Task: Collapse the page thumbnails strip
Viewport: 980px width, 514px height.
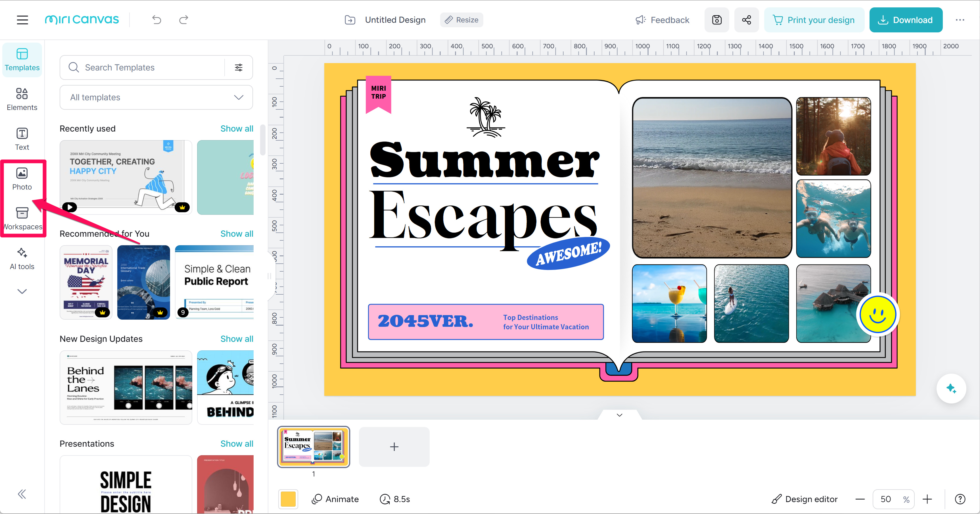Action: point(619,415)
